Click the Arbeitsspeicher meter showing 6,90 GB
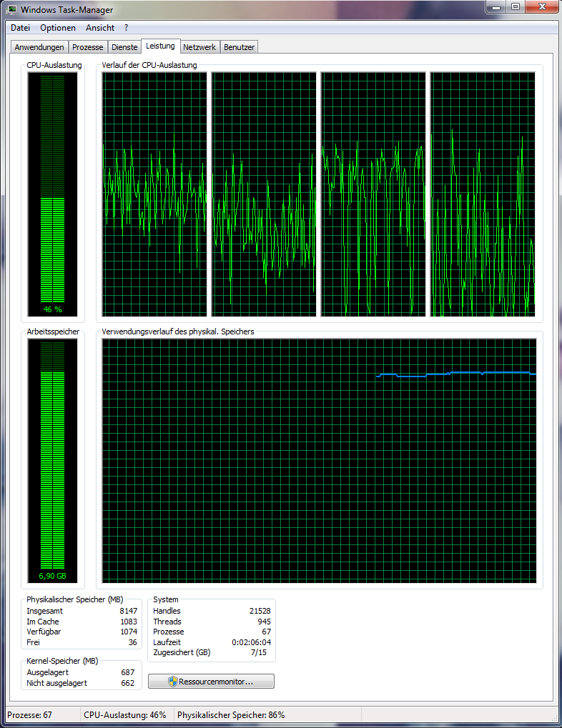The image size is (562, 728). 52,461
